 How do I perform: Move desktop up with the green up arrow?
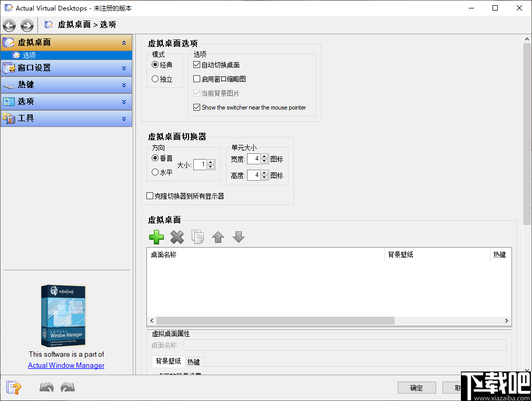point(218,237)
